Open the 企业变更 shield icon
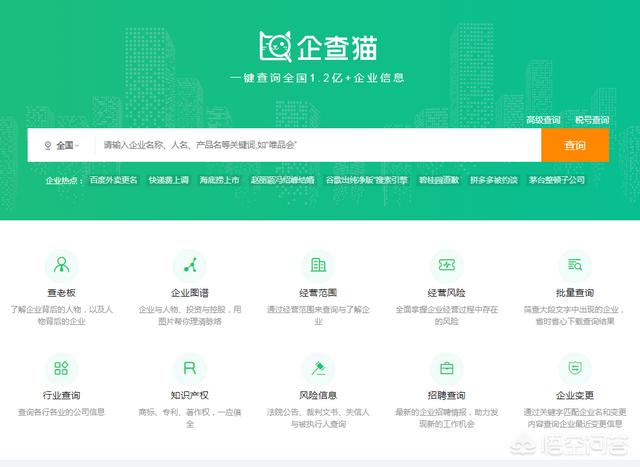The image size is (640, 467). tap(575, 368)
